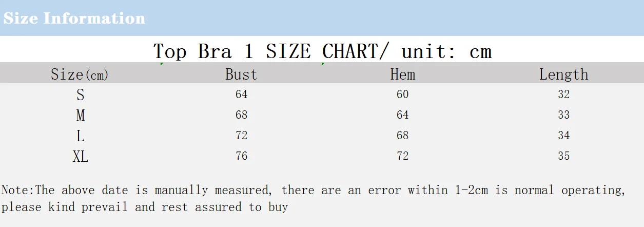Click the Size(cm) column header
The height and width of the screenshot is (227, 644).
(x=80, y=75)
